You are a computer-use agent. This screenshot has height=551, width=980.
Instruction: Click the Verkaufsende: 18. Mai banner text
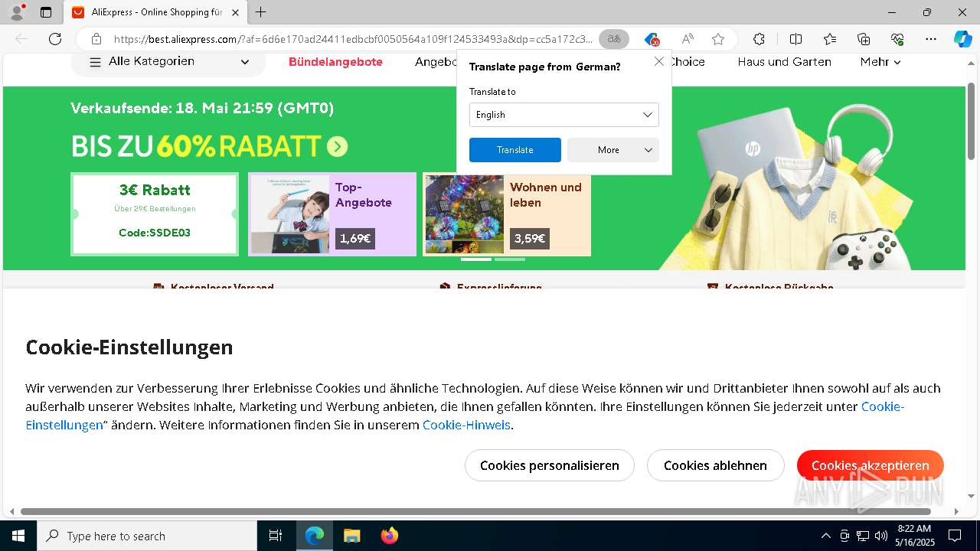coord(202,108)
